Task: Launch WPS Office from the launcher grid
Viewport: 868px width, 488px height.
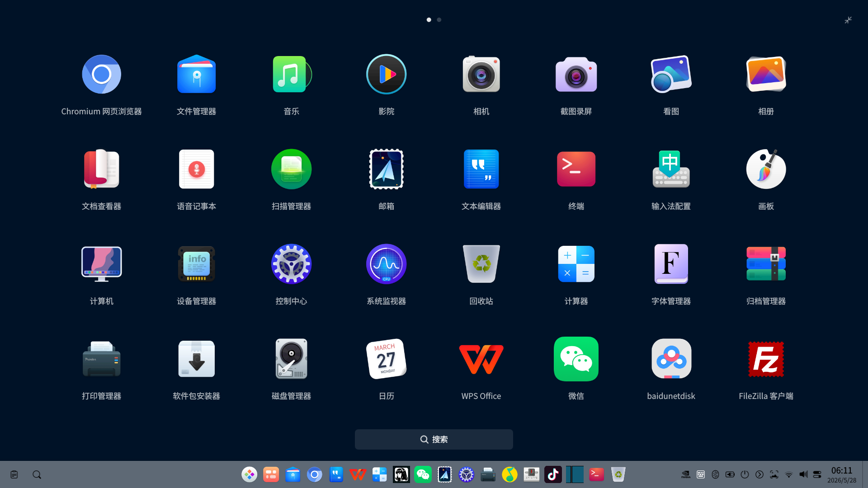Action: (x=481, y=359)
